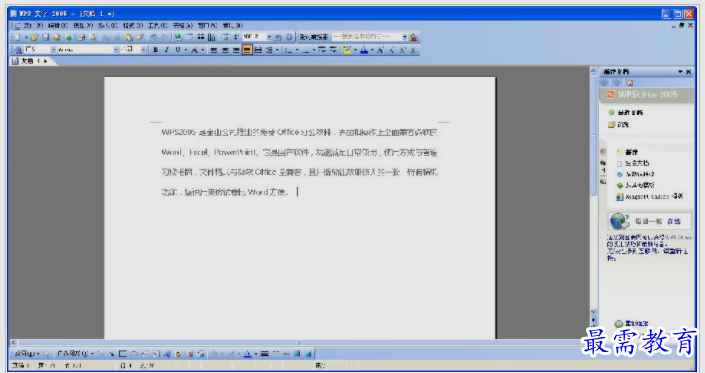Click the round Help icon beside zoom box

point(289,37)
